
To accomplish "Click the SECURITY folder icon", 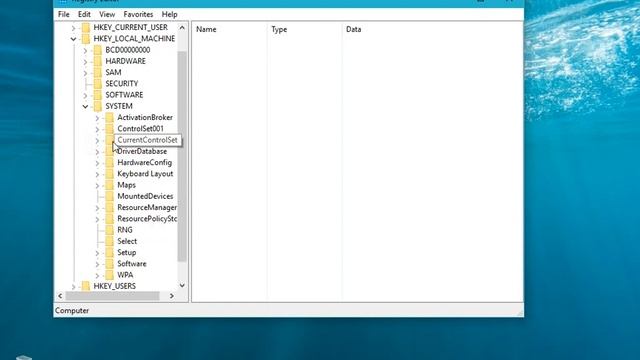I will (98, 84).
